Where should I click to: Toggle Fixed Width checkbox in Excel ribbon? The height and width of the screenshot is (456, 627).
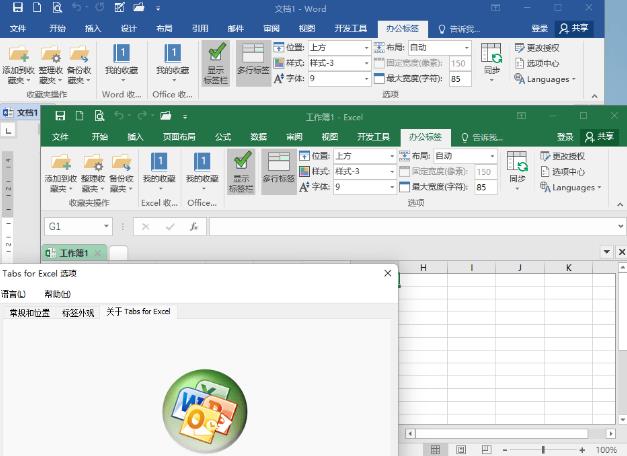coord(404,172)
